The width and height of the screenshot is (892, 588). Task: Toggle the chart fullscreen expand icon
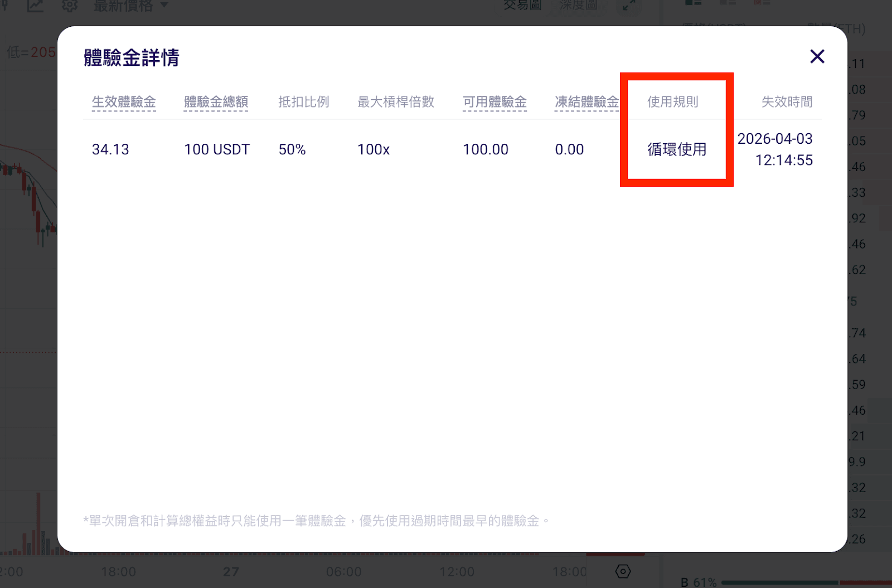pyautogui.click(x=629, y=6)
